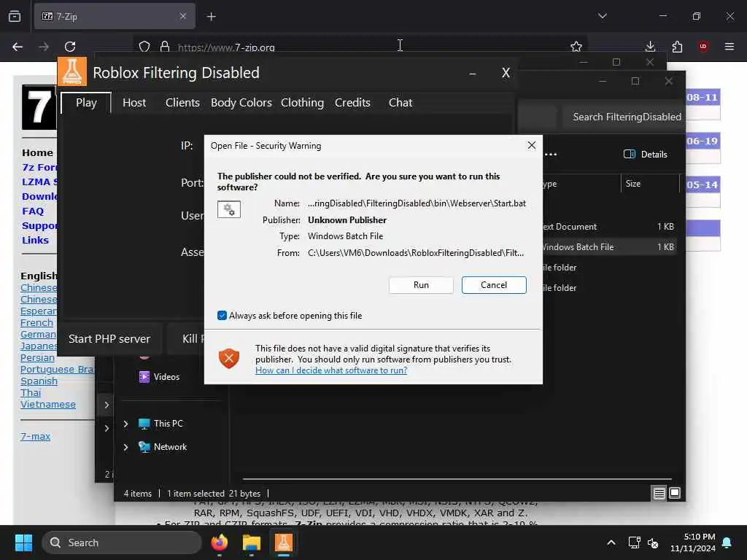This screenshot has width=747, height=560.
Task: Show hidden icons in system tray
Action: pos(611,542)
